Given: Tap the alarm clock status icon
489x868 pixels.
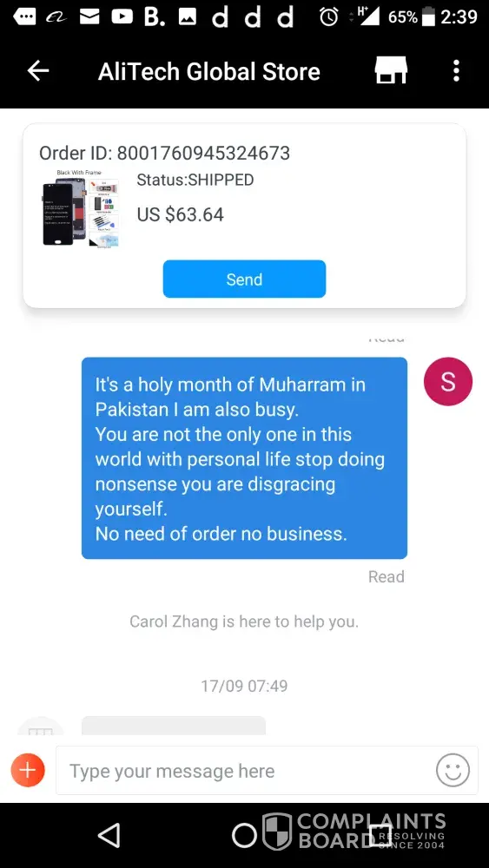Looking at the screenshot, I should click(329, 17).
